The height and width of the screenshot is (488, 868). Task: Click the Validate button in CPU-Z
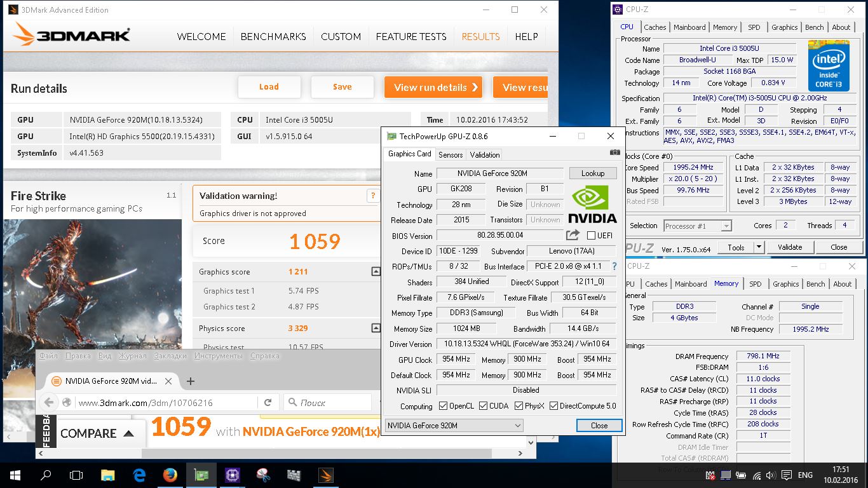790,247
